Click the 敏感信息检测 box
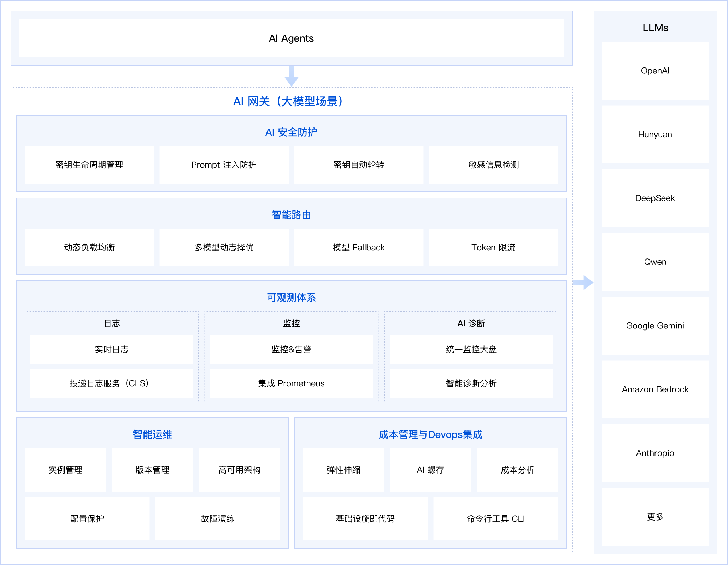728x565 pixels. pos(493,165)
